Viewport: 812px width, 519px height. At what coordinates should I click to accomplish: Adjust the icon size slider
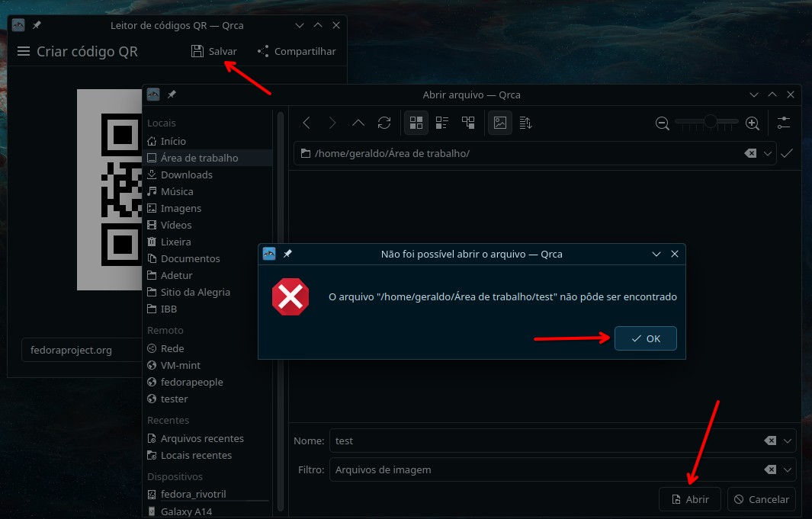[708, 122]
